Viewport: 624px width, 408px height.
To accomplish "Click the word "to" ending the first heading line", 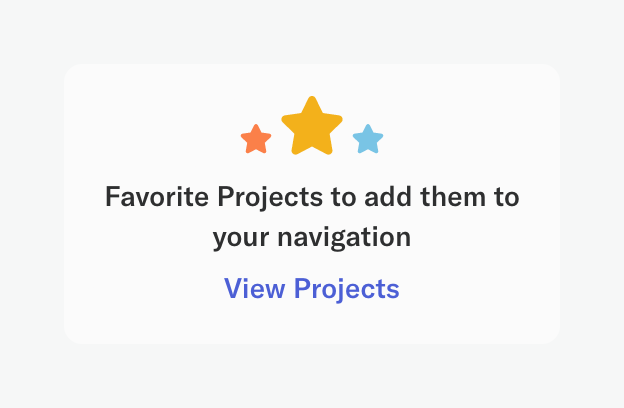I will (x=506, y=196).
